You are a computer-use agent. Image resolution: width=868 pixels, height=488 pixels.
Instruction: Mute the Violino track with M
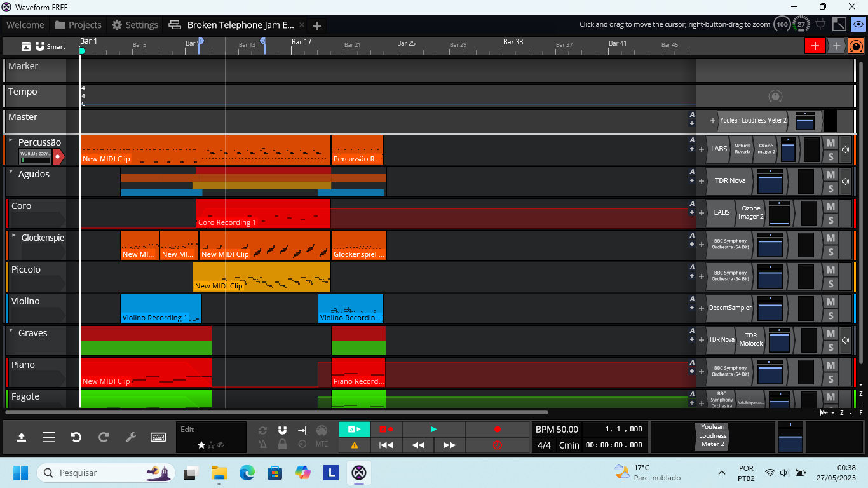pyautogui.click(x=831, y=301)
